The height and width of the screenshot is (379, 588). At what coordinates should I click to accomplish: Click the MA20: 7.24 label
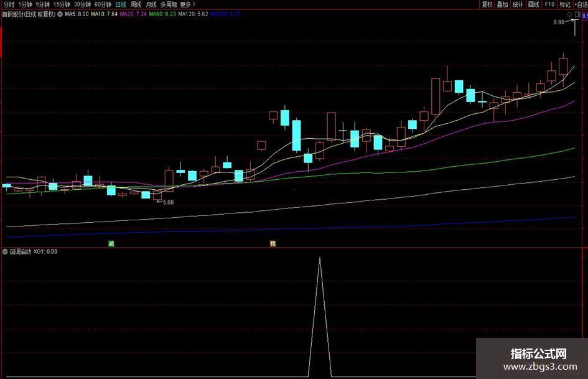point(133,14)
